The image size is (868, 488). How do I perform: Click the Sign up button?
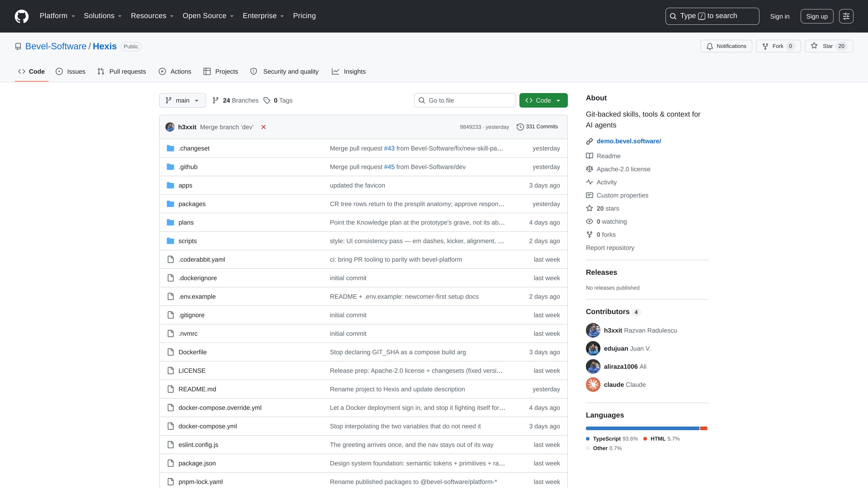817,16
